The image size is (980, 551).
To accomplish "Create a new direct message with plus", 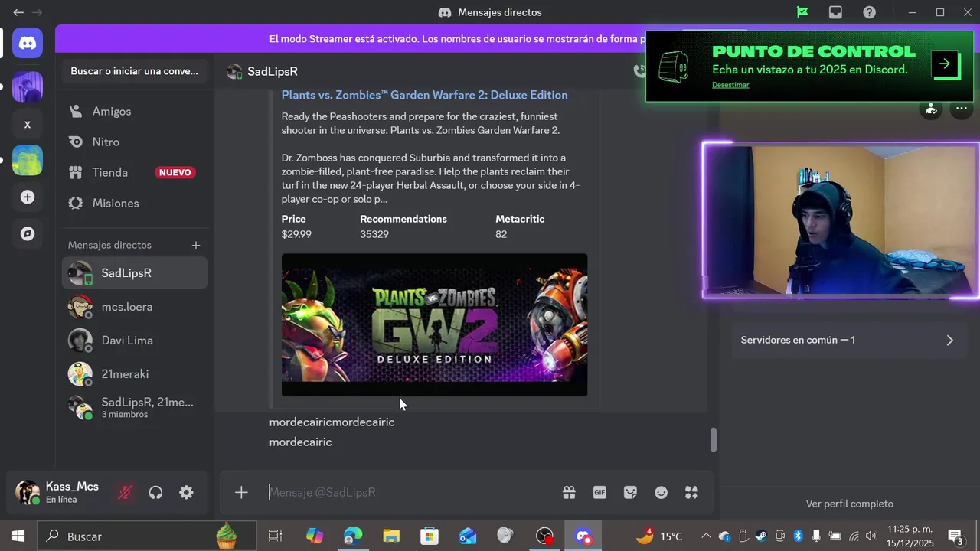I will click(x=196, y=245).
